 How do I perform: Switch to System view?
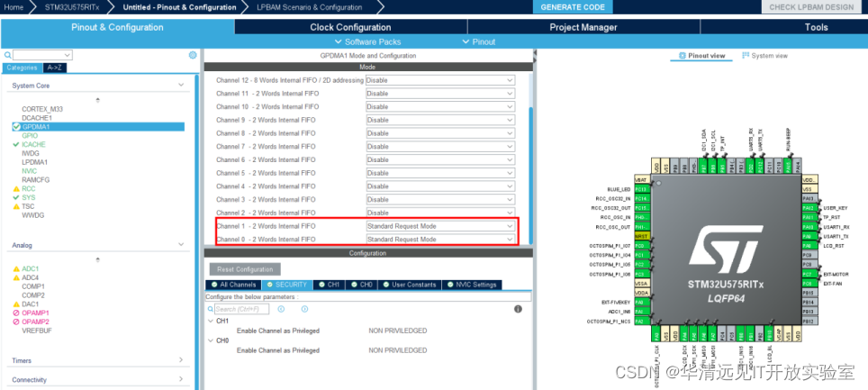(765, 56)
